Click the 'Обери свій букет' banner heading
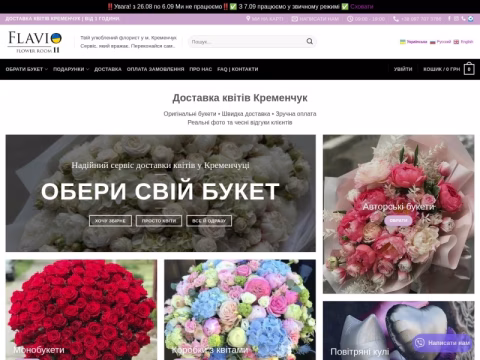The height and width of the screenshot is (360, 480). click(160, 191)
